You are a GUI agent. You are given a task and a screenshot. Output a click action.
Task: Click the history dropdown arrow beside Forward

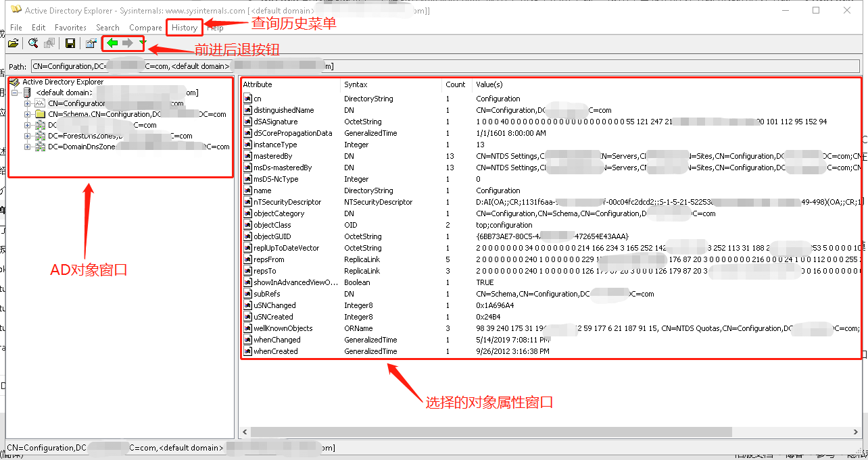pos(143,43)
